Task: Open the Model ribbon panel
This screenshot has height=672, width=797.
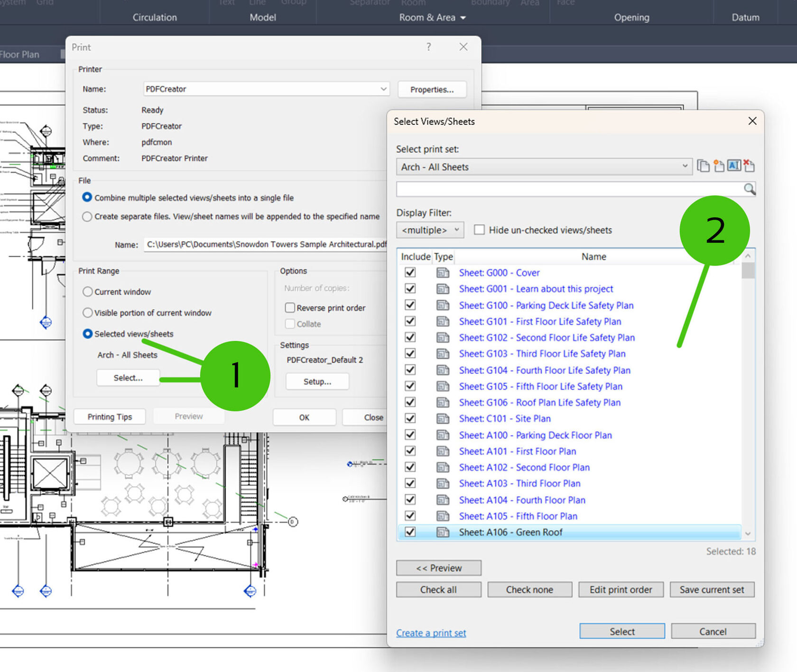Action: coord(263,18)
